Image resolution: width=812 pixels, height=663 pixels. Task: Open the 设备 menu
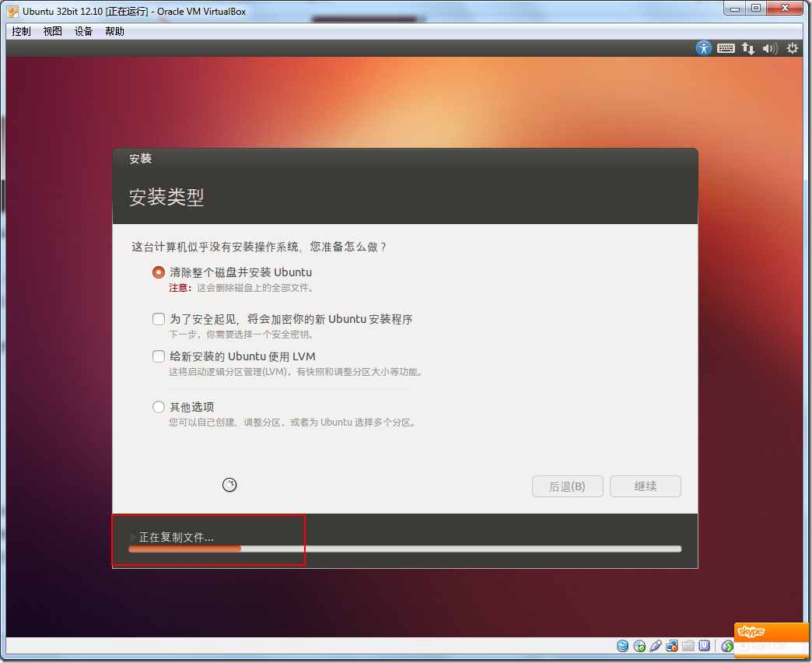coord(83,31)
